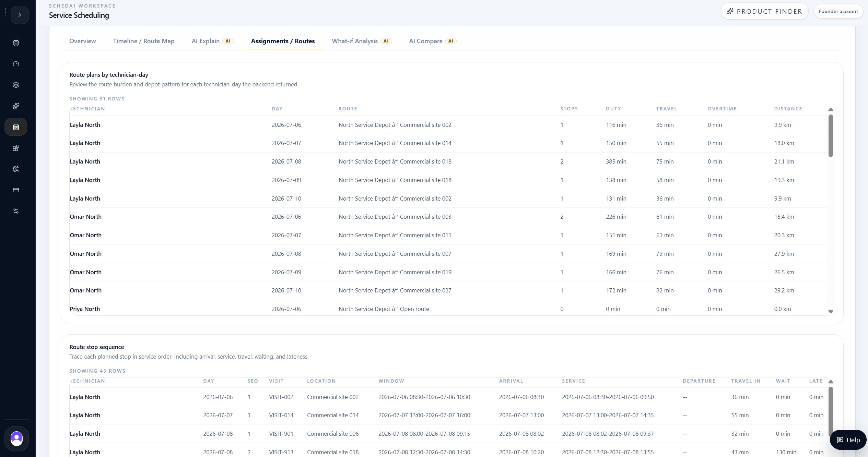This screenshot has height=457, width=868.
Task: Click the Commercial site 006 location cell
Action: point(332,434)
